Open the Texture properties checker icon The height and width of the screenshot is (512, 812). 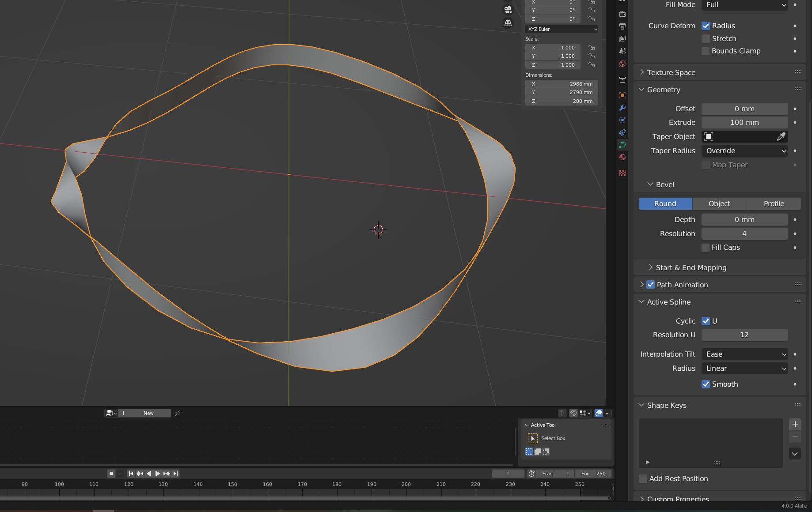coord(622,173)
